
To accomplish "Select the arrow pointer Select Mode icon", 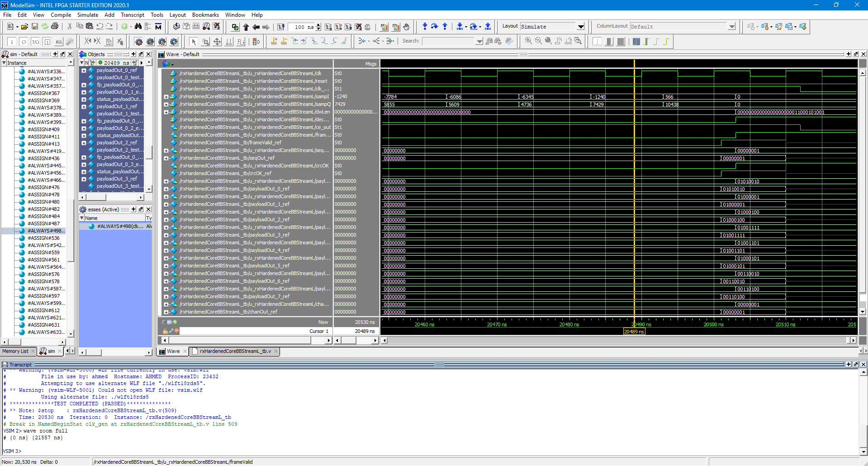I will tap(194, 42).
